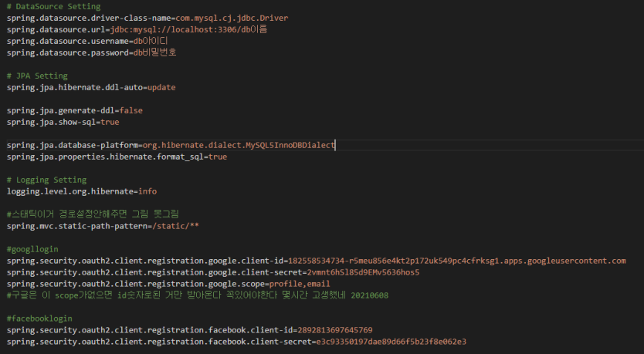This screenshot has width=644, height=354.
Task: Click the value '/static/**'
Action: click(x=175, y=226)
